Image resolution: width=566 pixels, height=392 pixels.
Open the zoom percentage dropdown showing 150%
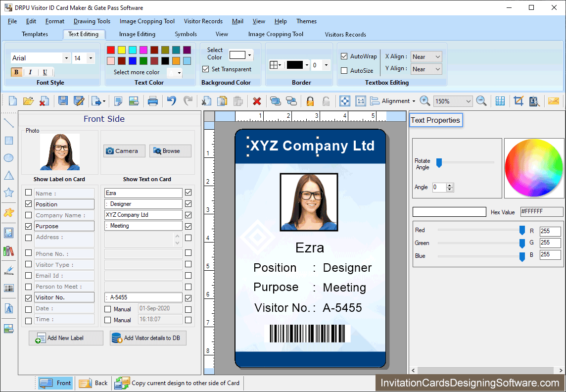[x=452, y=101]
